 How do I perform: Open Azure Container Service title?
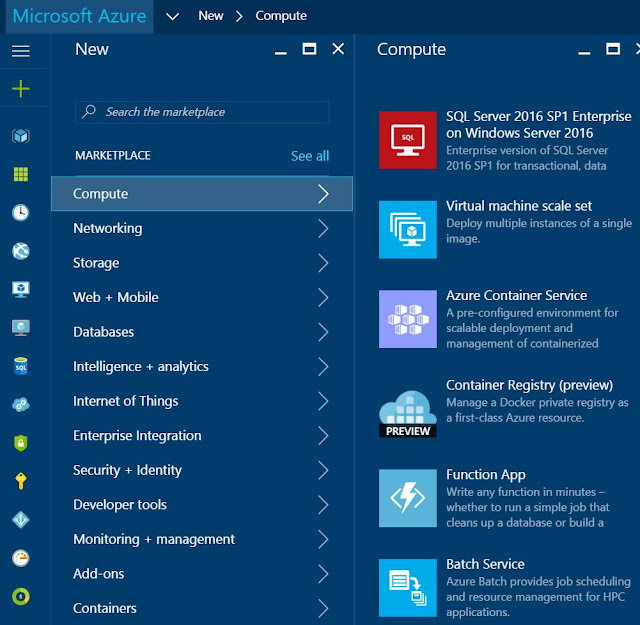[x=516, y=295]
